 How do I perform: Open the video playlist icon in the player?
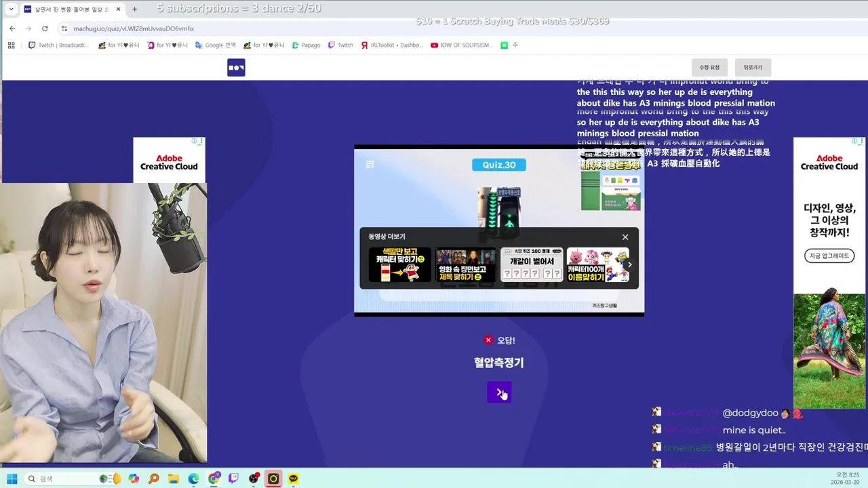[x=370, y=165]
